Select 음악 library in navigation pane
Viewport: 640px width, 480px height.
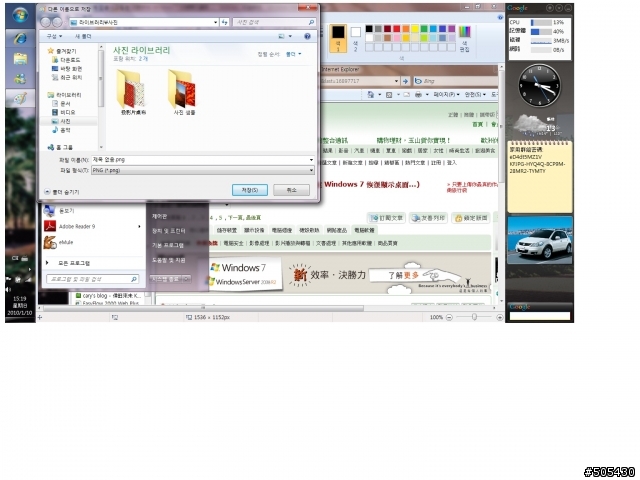61,130
